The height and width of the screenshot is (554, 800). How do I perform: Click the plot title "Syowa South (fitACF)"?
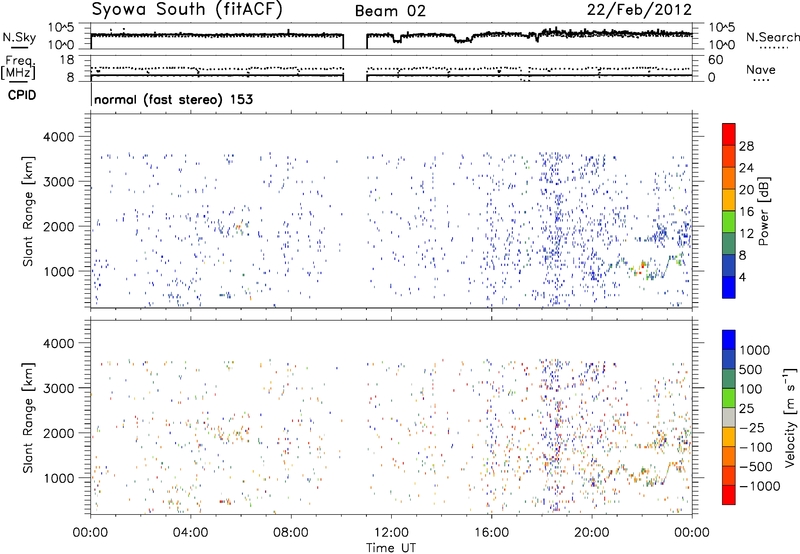(186, 9)
